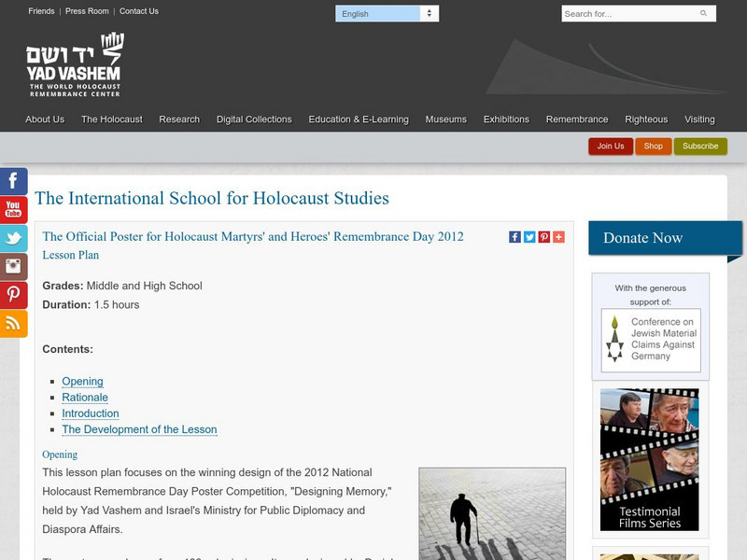747x560 pixels.
Task: Select the Education & E-Learning menu item
Action: 360,119
